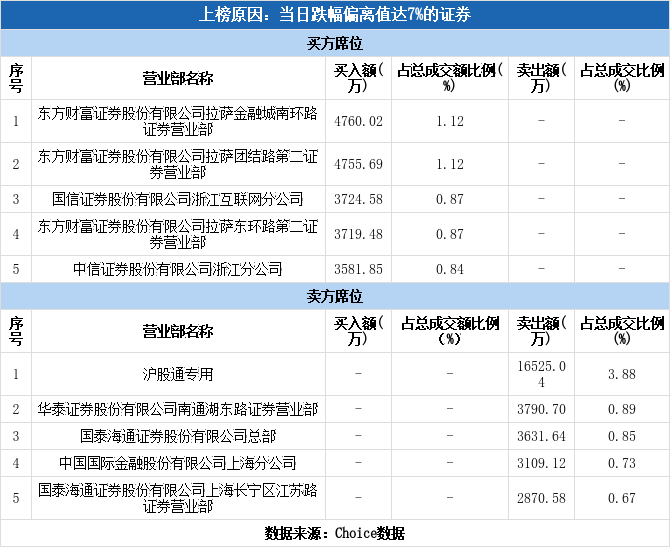The width and height of the screenshot is (670, 547).
Task: Click seller percentage 0.67
Action: [622, 498]
